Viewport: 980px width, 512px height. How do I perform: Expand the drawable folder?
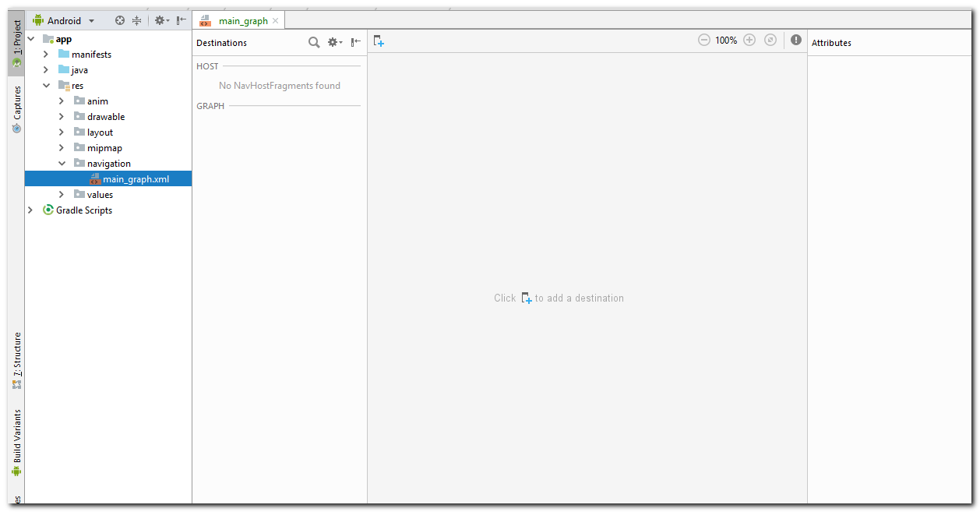[x=62, y=117]
